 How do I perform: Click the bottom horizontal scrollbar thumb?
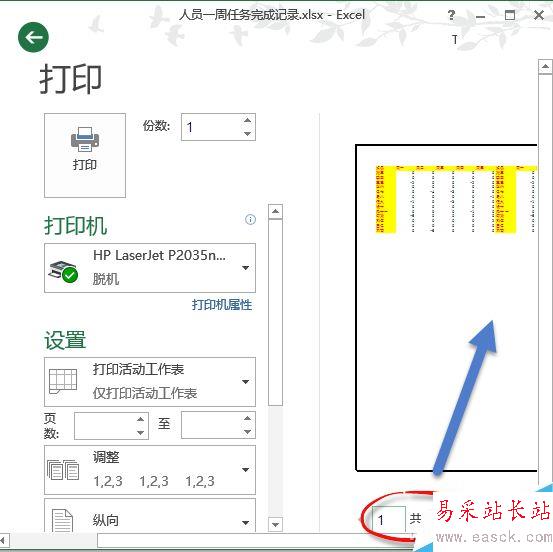pyautogui.click(x=256, y=540)
